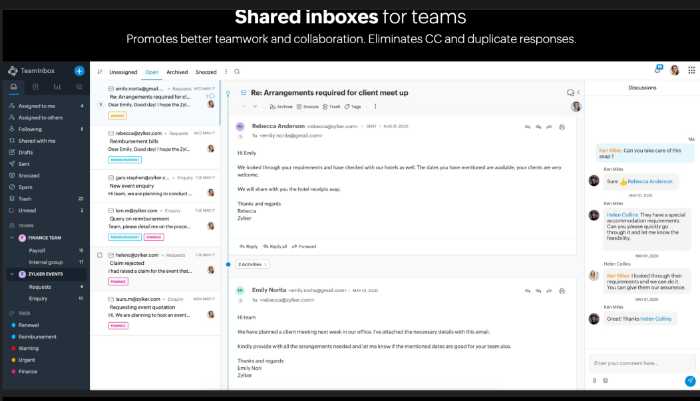Open the apps grid icon
This screenshot has width=700, height=401.
(x=692, y=70)
